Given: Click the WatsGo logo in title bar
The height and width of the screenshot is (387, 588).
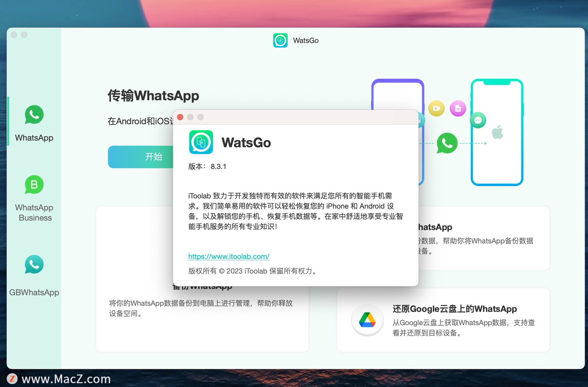Looking at the screenshot, I should (280, 40).
